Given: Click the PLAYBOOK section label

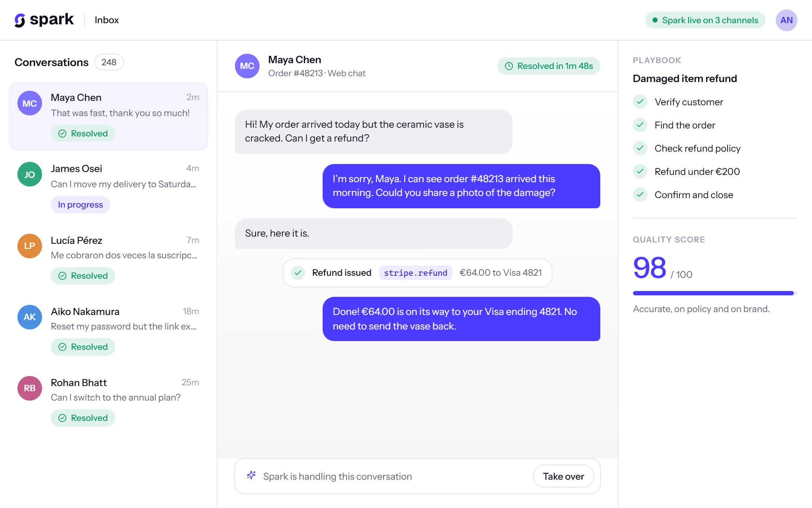Looking at the screenshot, I should click(x=657, y=60).
